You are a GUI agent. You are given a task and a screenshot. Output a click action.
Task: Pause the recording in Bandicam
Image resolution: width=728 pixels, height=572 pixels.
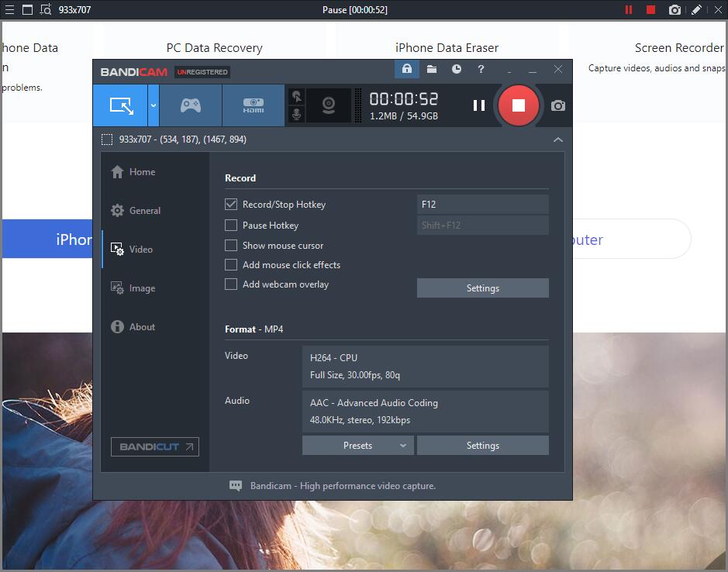(x=479, y=105)
